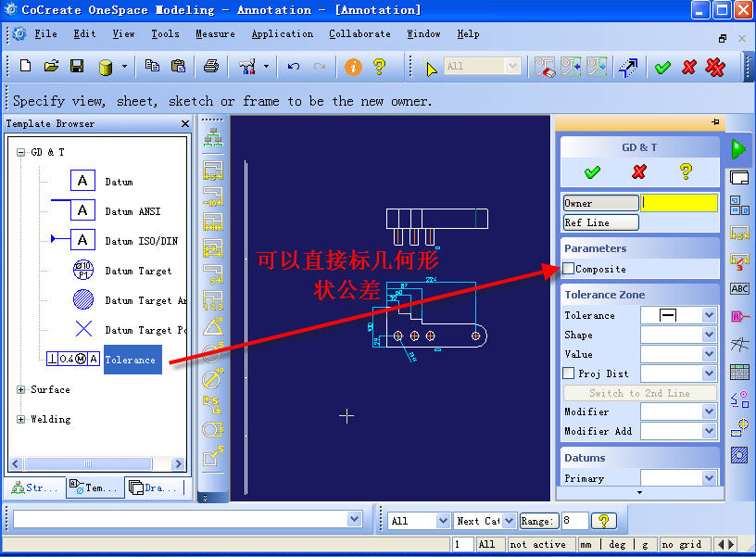This screenshot has height=557, width=756.
Task: Create a new file from the toolbar
Action: (25, 66)
